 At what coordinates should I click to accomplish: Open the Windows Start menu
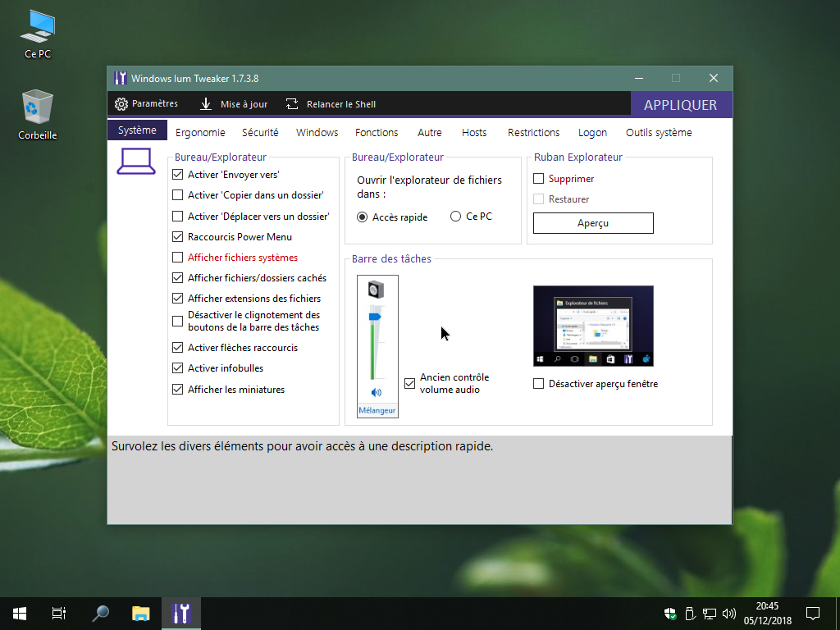tap(20, 614)
